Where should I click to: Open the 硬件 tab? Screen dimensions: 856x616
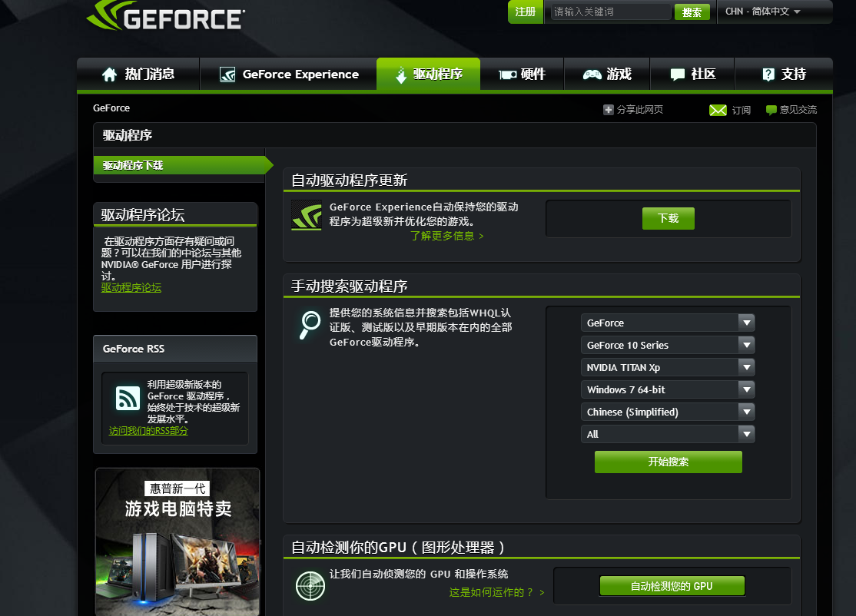point(522,75)
